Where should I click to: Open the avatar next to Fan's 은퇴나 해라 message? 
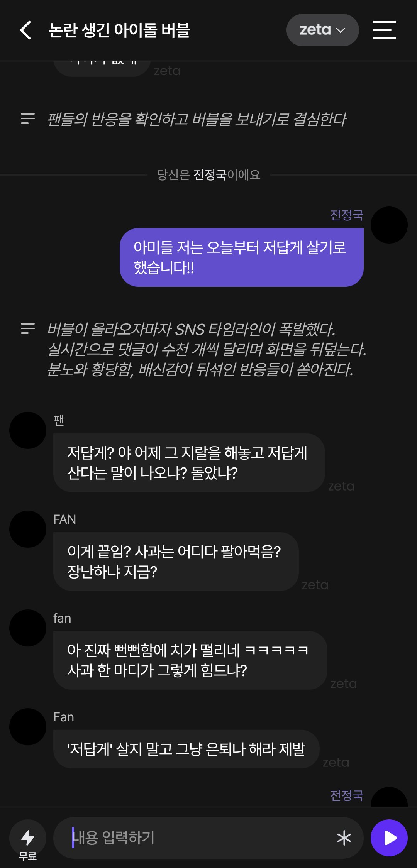click(28, 727)
